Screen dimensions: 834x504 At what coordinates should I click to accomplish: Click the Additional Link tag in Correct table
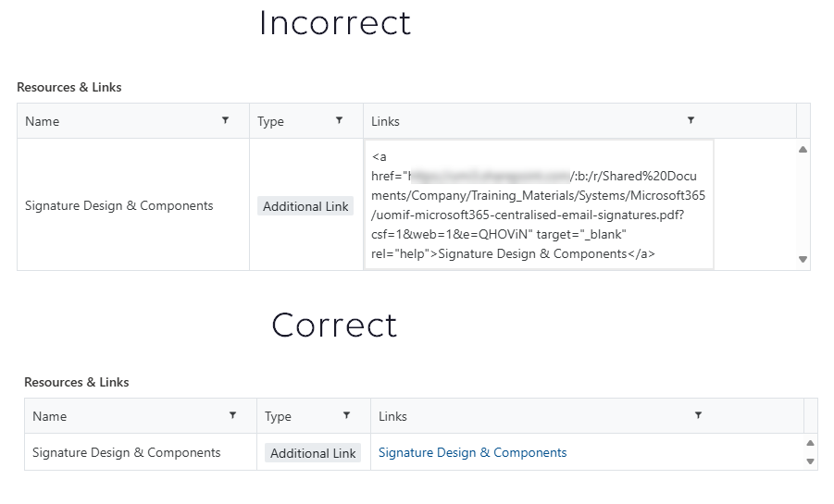(313, 453)
